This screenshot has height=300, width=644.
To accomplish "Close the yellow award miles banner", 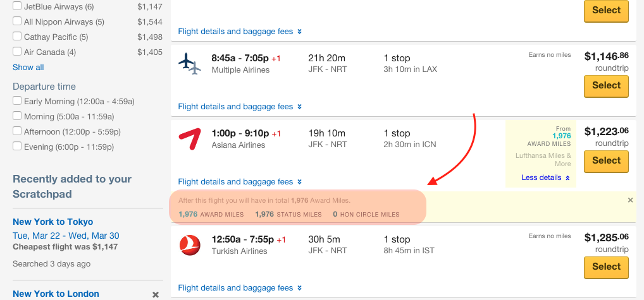I will point(631,200).
